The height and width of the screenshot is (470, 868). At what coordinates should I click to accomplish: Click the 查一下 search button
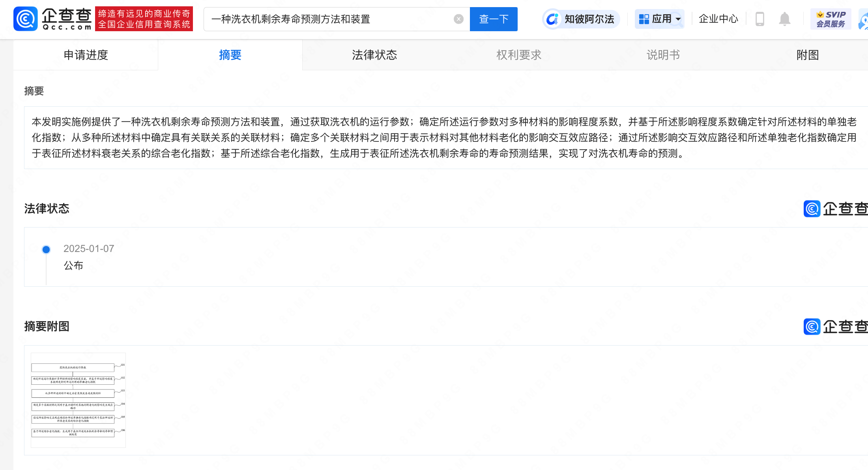494,19
